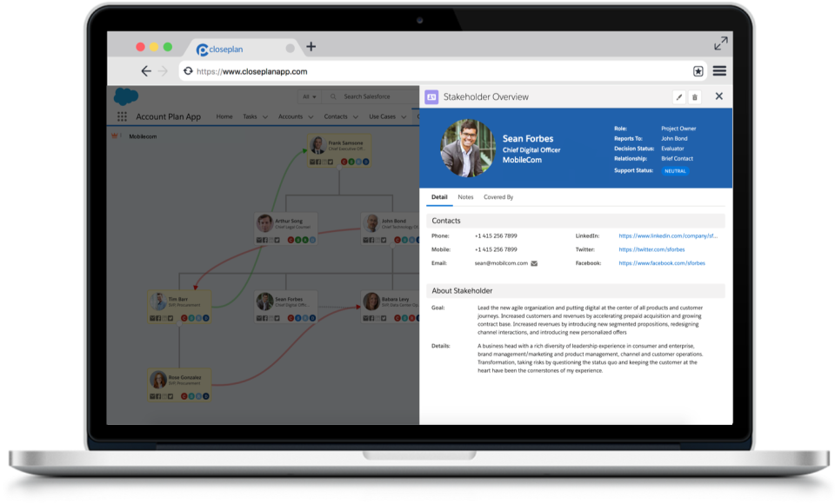835x504 pixels.
Task: Expand the Contacts menu chevron
Action: [355, 117]
